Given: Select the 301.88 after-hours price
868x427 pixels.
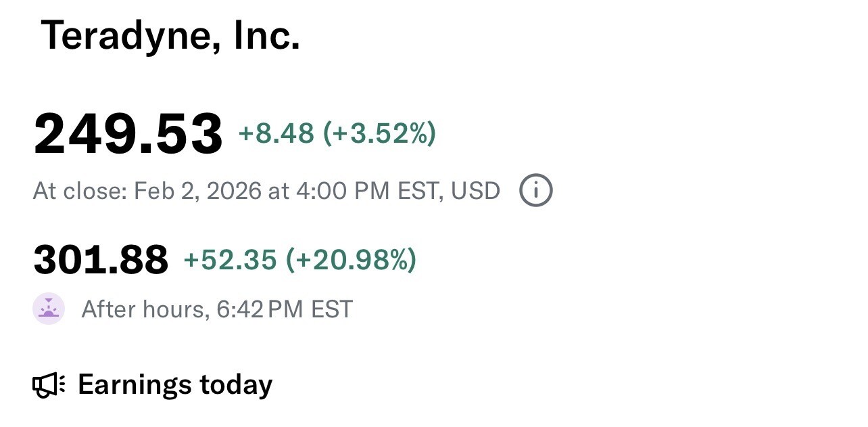Looking at the screenshot, I should tap(101, 260).
